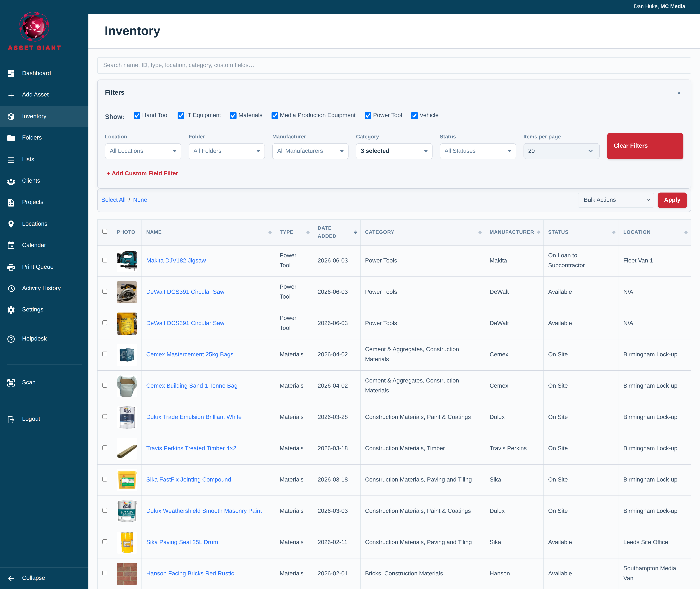Viewport: 700px width, 589px height.
Task: Tick checkbox for Sika FastFix Jointing Compound
Action: pos(105,479)
